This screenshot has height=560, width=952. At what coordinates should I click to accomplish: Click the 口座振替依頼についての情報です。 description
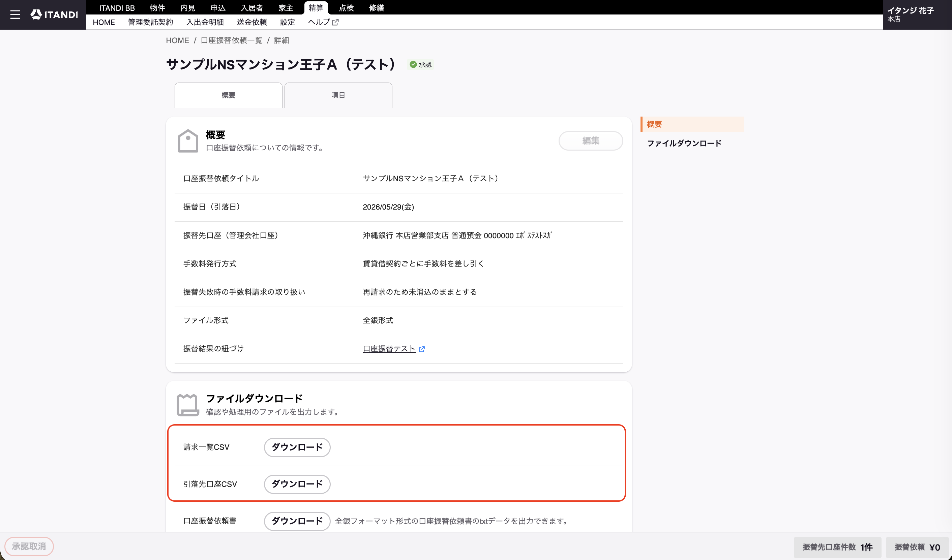tap(266, 148)
